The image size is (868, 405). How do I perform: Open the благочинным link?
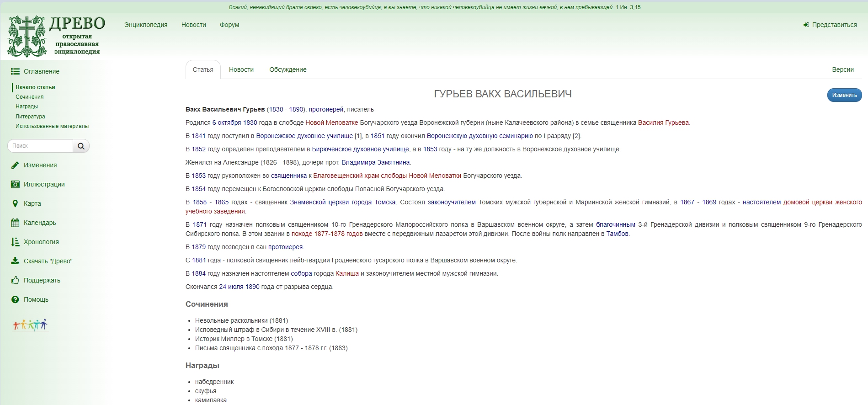coord(616,224)
